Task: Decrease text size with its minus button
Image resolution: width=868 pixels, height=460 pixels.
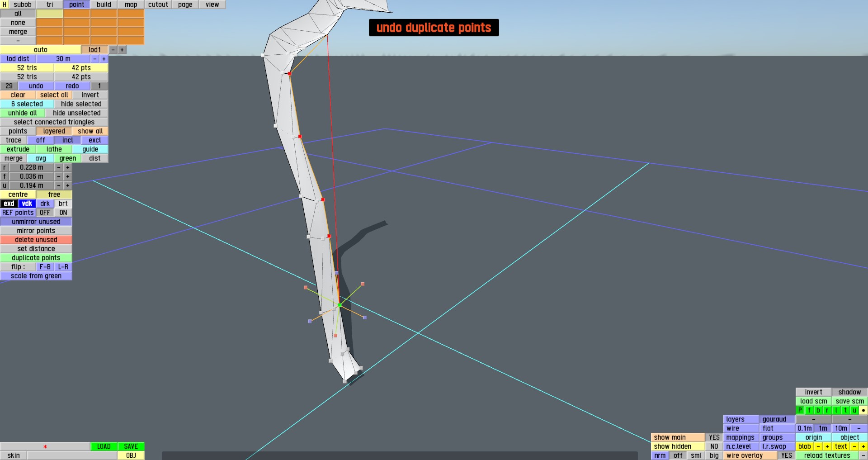Action: click(854, 446)
